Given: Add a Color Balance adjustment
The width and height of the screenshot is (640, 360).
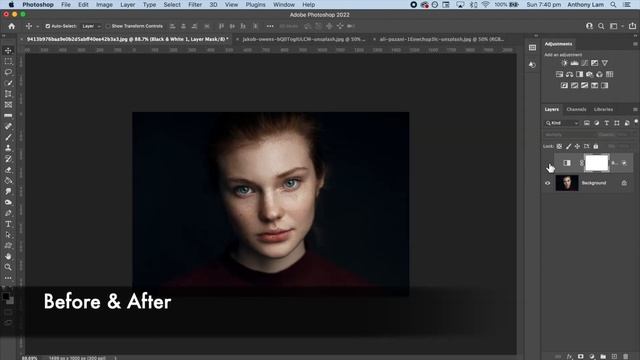Looking at the screenshot, I should [569, 74].
